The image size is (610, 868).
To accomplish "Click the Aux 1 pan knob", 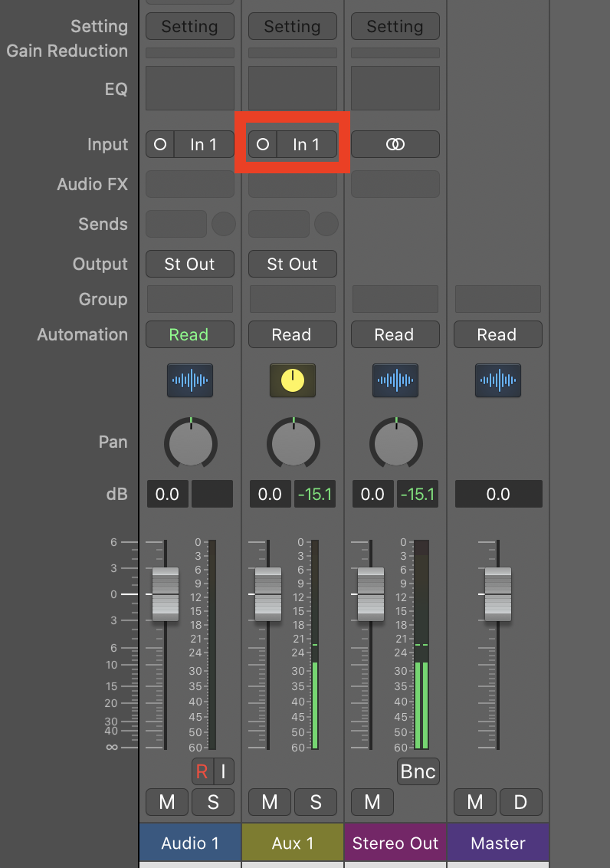I will pyautogui.click(x=294, y=442).
